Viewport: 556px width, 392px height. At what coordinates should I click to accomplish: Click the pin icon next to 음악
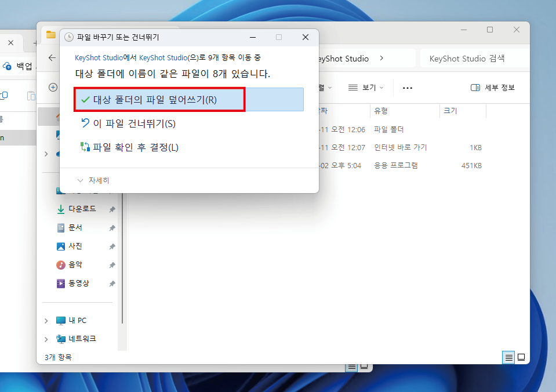pyautogui.click(x=112, y=265)
